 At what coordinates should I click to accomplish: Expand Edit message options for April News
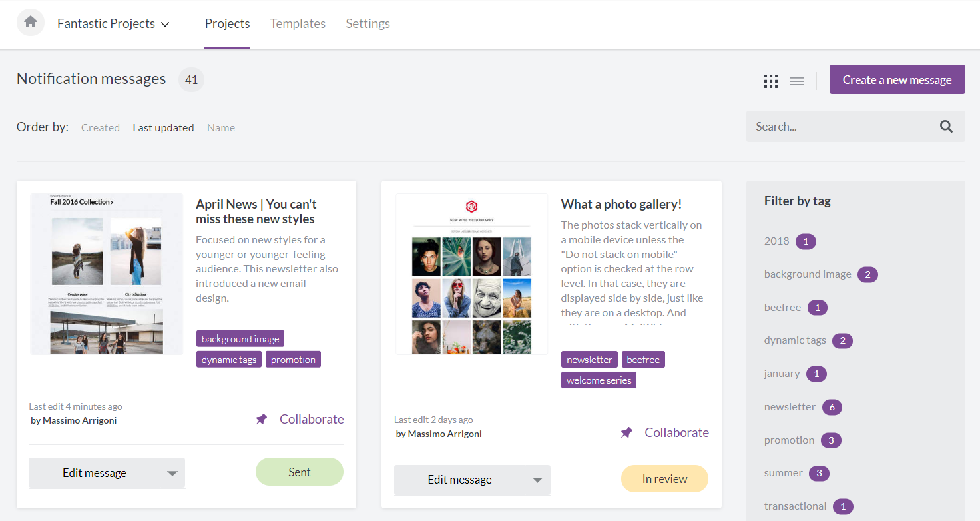[172, 473]
